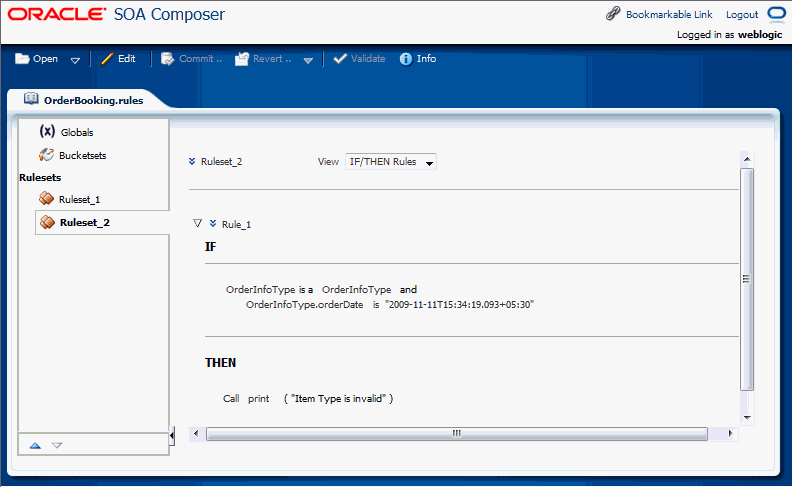Viewport: 792px width, 487px height.
Task: Click the Bookmarkable Link chain icon
Action: click(x=613, y=14)
